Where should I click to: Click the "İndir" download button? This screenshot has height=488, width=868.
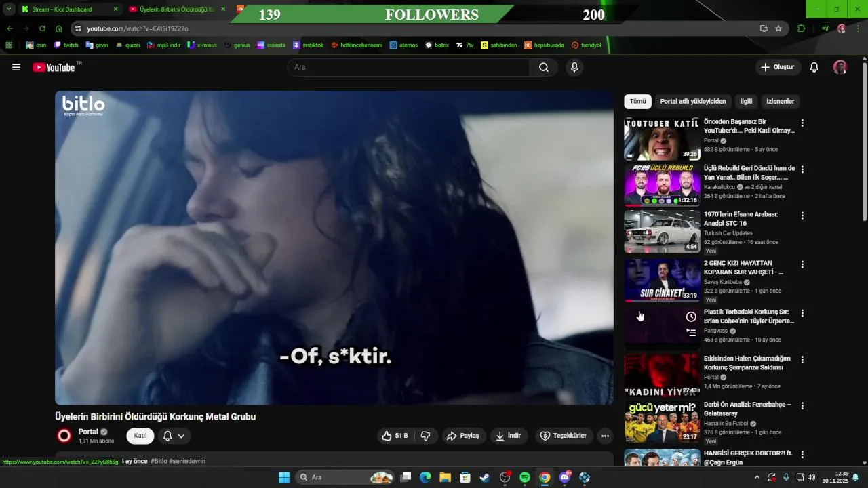[x=509, y=436]
